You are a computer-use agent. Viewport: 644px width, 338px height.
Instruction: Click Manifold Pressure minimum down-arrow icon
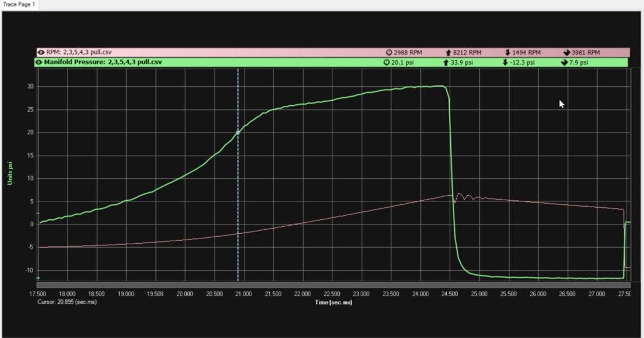[505, 63]
